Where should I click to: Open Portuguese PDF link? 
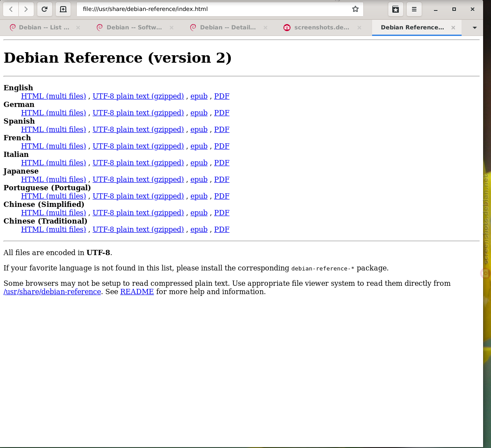tap(222, 196)
